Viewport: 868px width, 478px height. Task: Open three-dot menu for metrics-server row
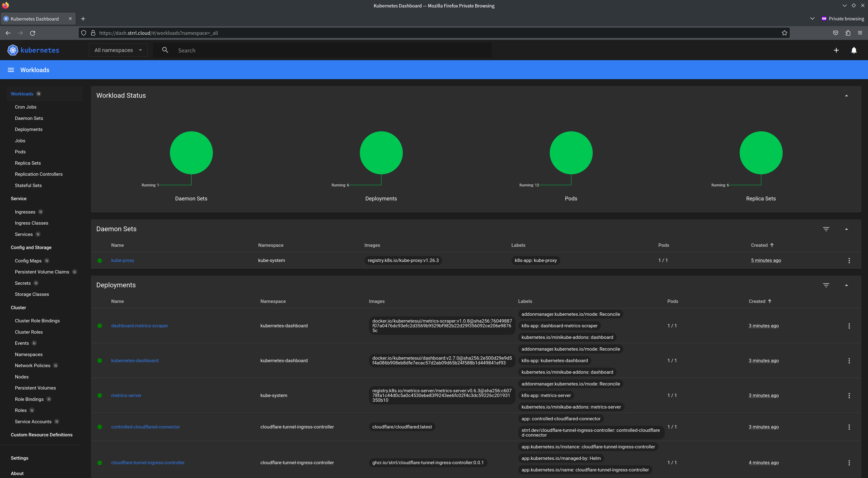[x=849, y=395]
